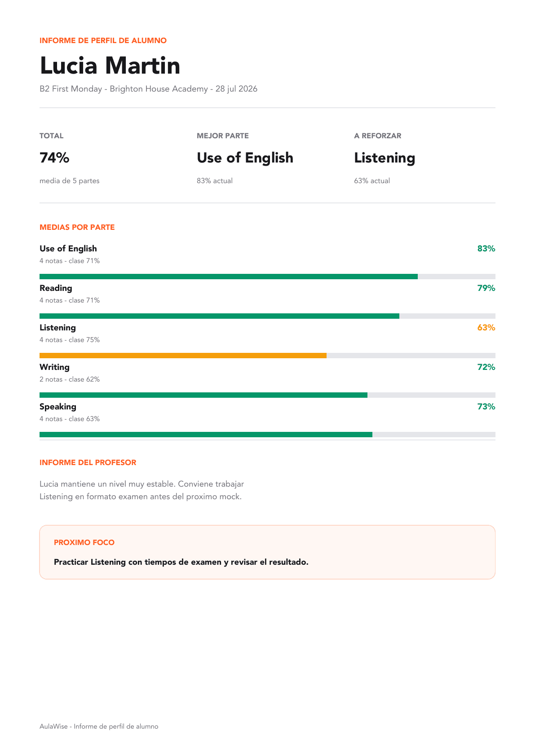Click the Proximo Foco recommendation box
This screenshot has width=535, height=756.
(267, 552)
